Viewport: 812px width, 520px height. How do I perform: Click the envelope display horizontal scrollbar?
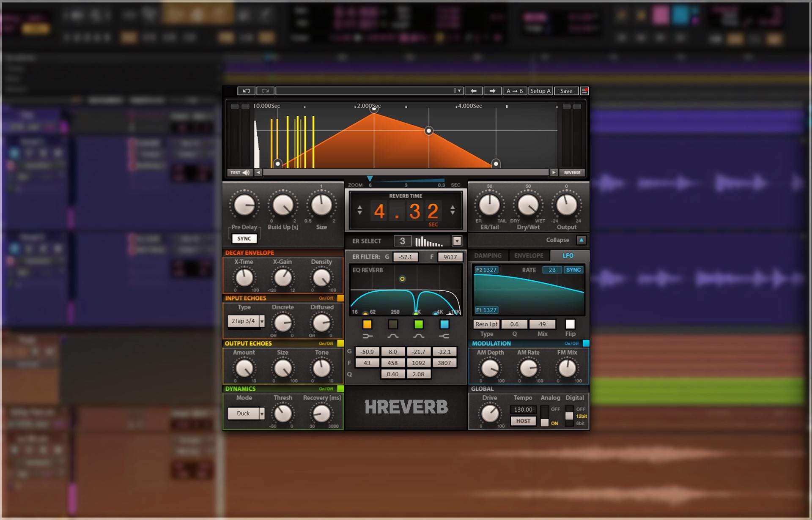coord(406,172)
